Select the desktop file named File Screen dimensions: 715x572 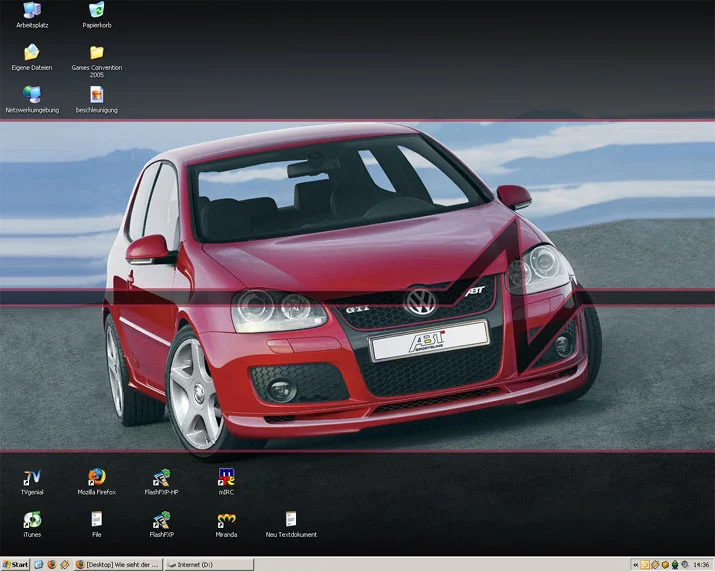[x=97, y=519]
